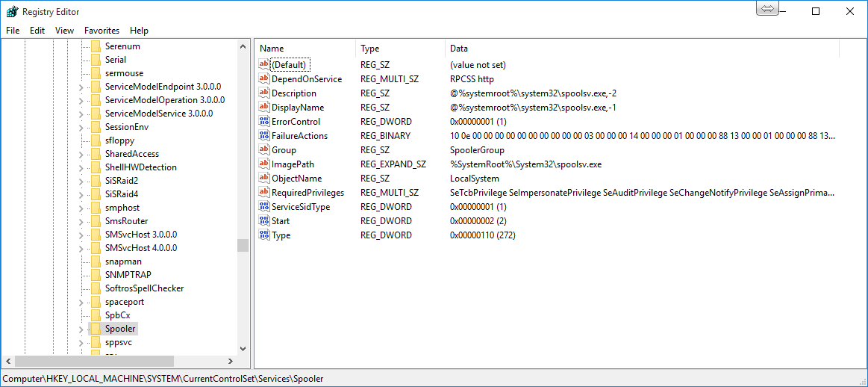Click the tree vertical scrollbar thumb
868x387 pixels.
pos(243,246)
